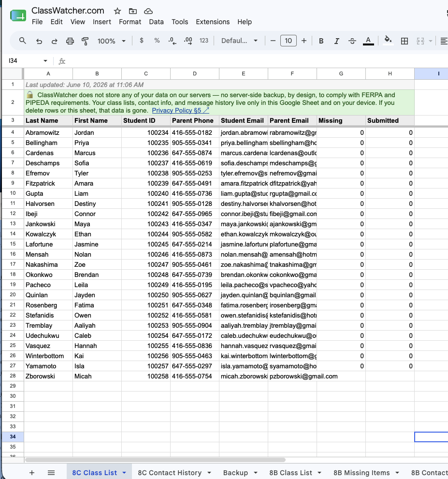This screenshot has width=448, height=479.
Task: Open the File menu
Action: coord(37,22)
